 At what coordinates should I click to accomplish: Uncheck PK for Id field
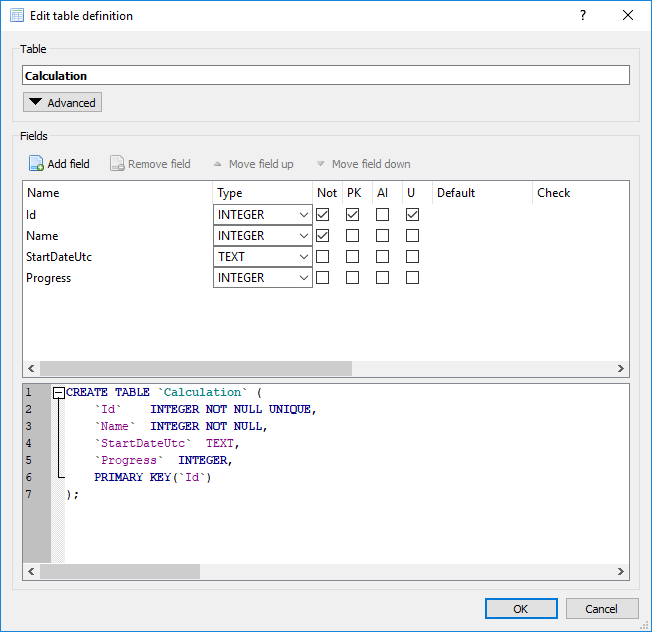[x=353, y=215]
